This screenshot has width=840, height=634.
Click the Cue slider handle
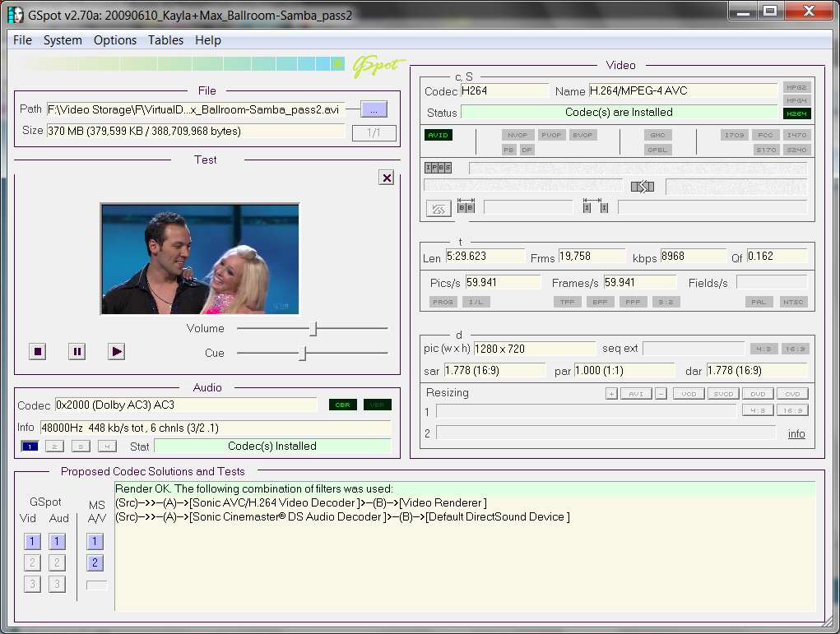[304, 353]
